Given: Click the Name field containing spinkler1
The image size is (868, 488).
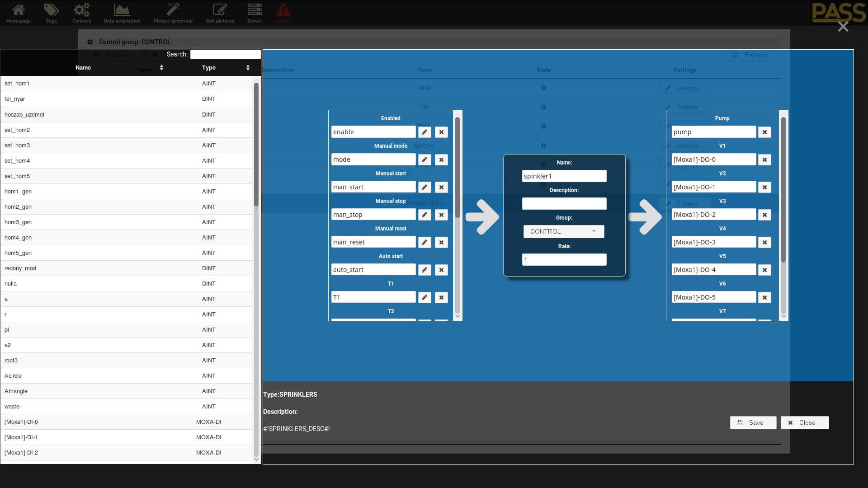Looking at the screenshot, I should point(564,176).
